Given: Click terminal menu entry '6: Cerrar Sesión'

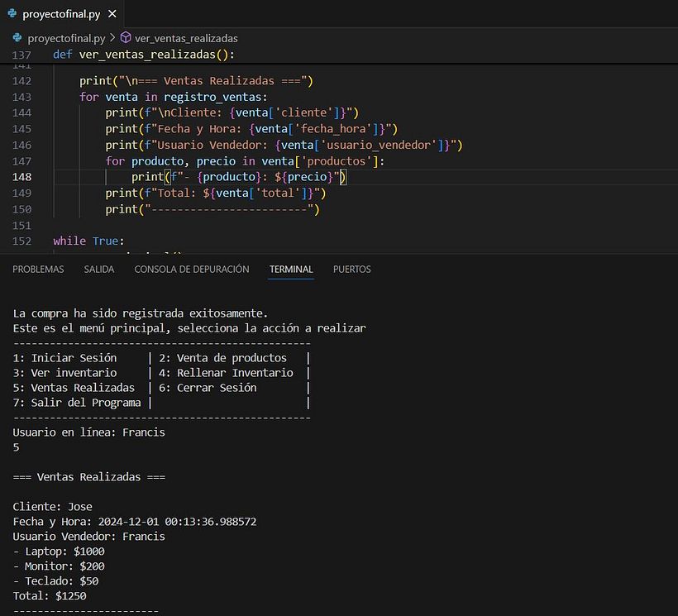Looking at the screenshot, I should (208, 388).
